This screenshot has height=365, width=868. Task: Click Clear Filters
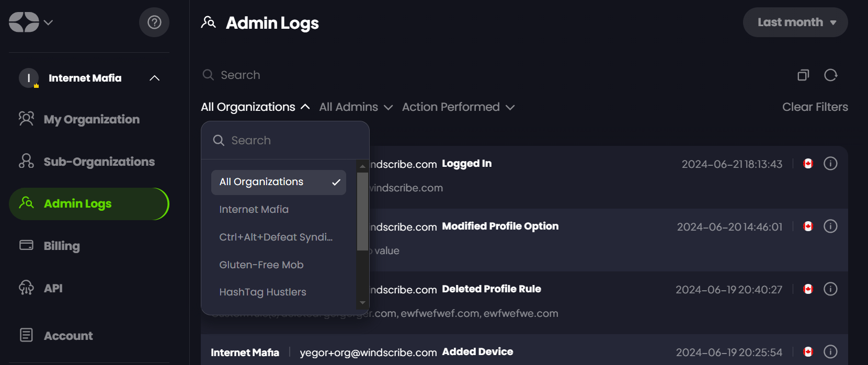click(815, 107)
